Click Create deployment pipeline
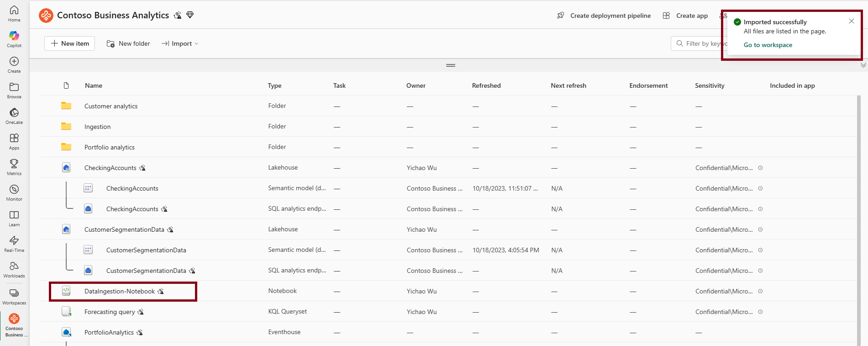Image resolution: width=868 pixels, height=346 pixels. tap(604, 16)
